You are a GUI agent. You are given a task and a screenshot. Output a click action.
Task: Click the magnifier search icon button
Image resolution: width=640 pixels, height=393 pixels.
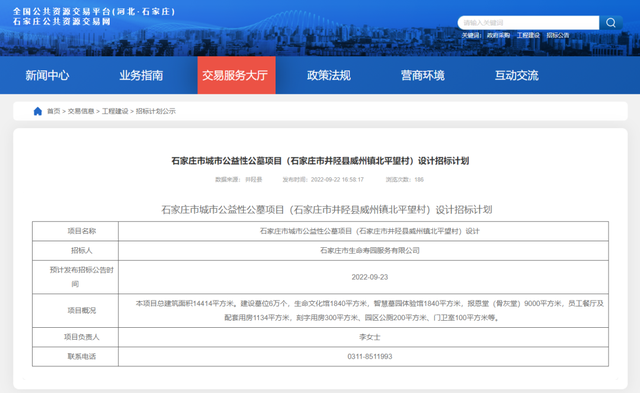[611, 22]
